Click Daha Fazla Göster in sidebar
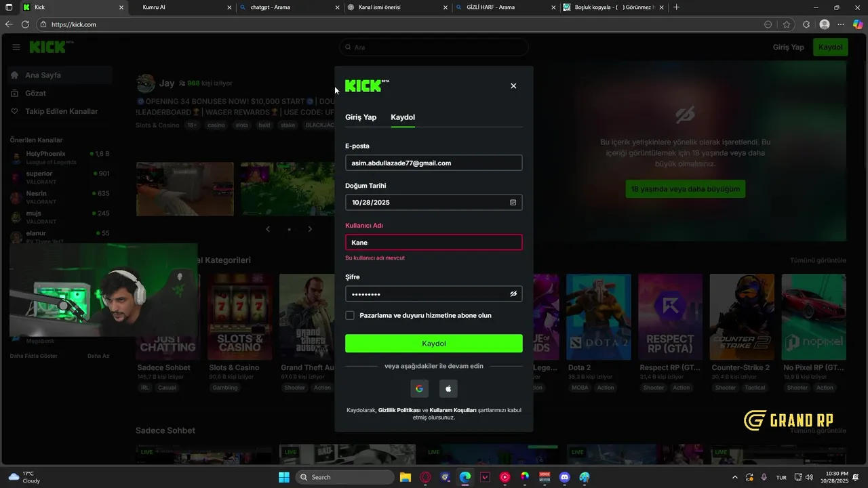Image resolution: width=868 pixels, height=488 pixels. click(33, 356)
